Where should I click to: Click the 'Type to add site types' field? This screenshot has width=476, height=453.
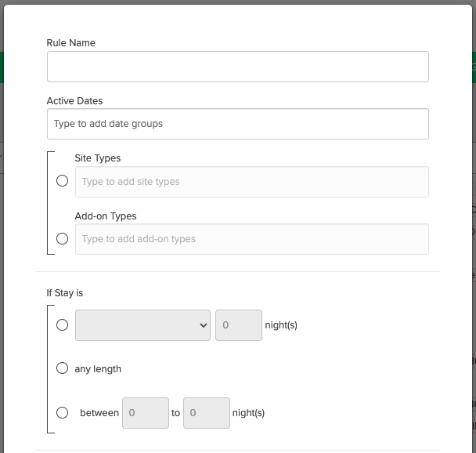(x=251, y=182)
